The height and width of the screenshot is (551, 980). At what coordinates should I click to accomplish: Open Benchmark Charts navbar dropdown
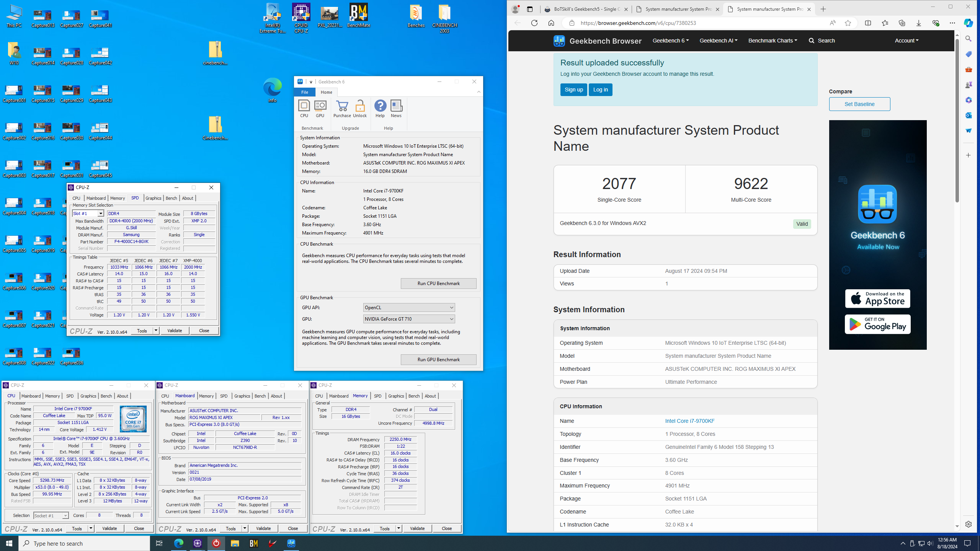coord(773,41)
